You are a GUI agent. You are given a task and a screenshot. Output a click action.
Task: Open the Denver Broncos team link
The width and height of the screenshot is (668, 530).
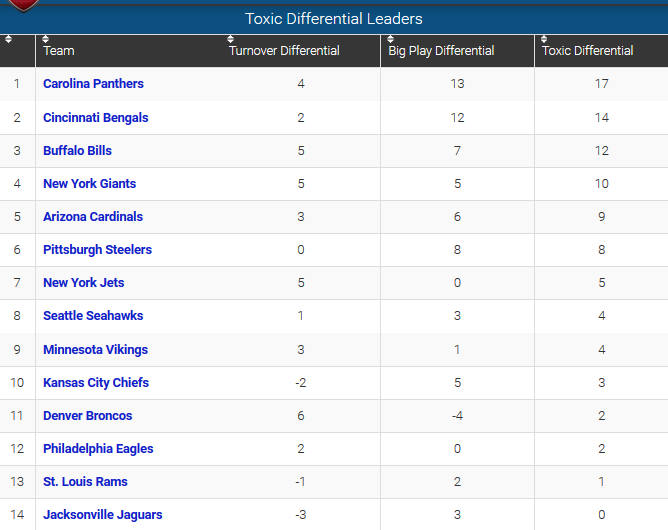[x=88, y=416]
